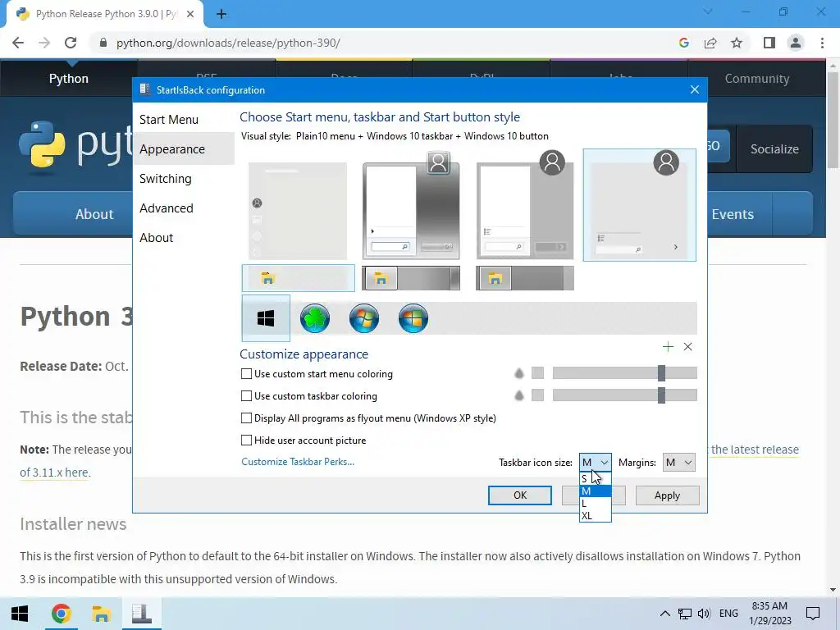Share this page from the address bar

pos(710,43)
